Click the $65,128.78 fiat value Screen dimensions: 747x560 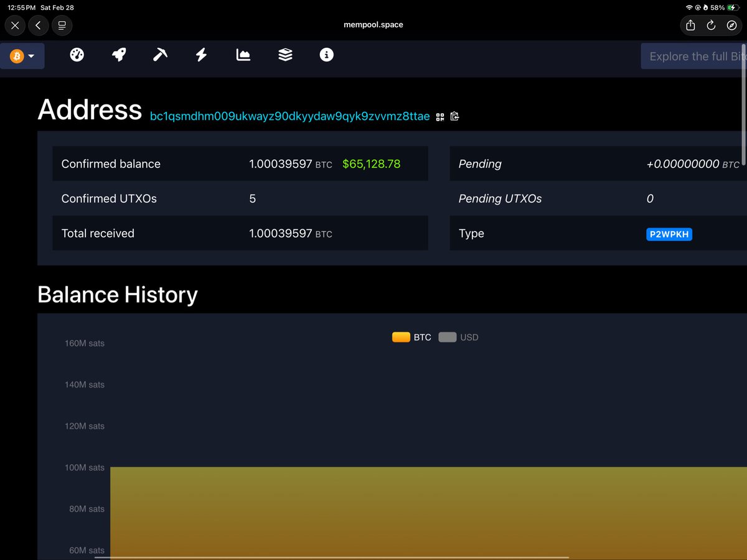point(372,164)
